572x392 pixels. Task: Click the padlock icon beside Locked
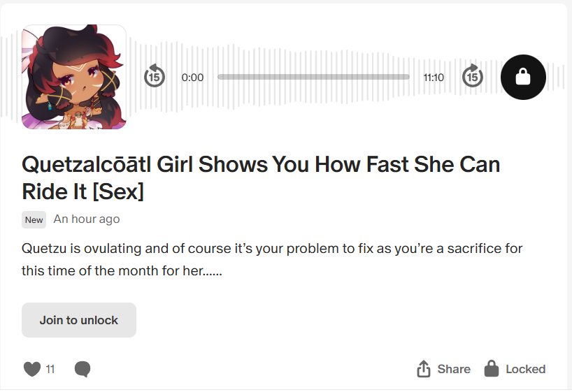[x=492, y=369]
